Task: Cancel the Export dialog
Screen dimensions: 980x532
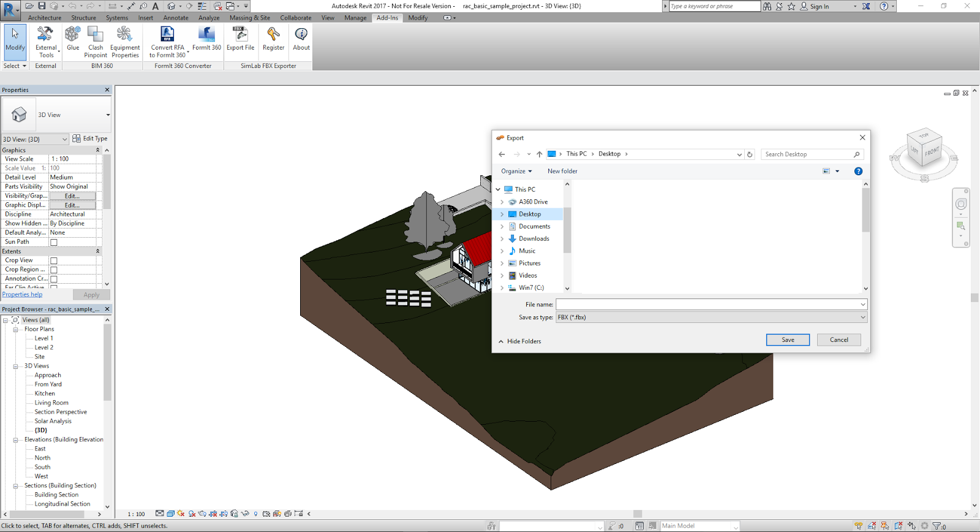Action: 839,340
